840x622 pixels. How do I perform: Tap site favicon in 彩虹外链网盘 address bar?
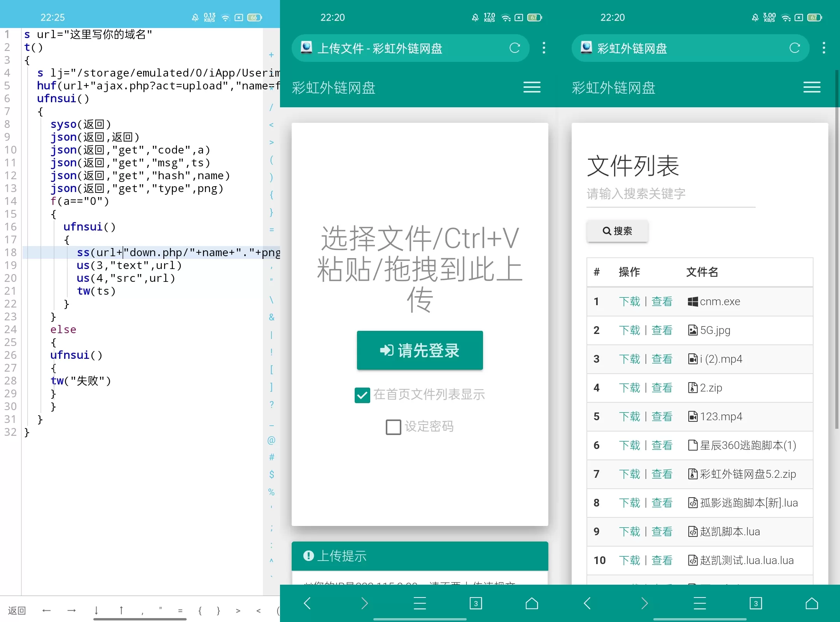586,47
